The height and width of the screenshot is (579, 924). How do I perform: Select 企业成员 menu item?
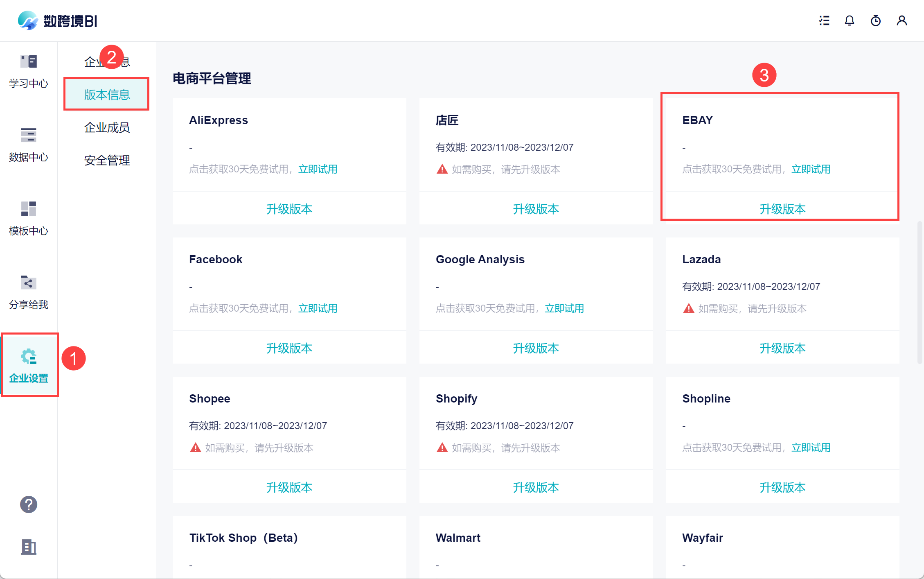(x=107, y=127)
